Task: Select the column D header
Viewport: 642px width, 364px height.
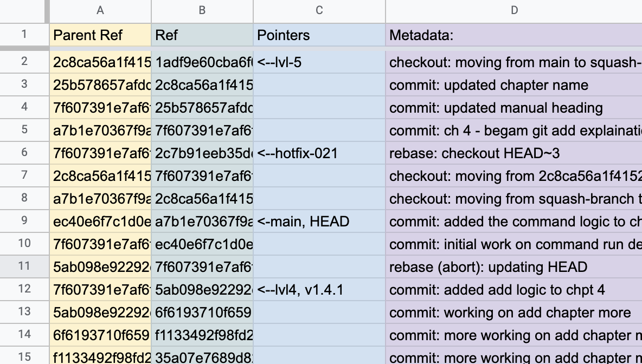Action: click(513, 10)
